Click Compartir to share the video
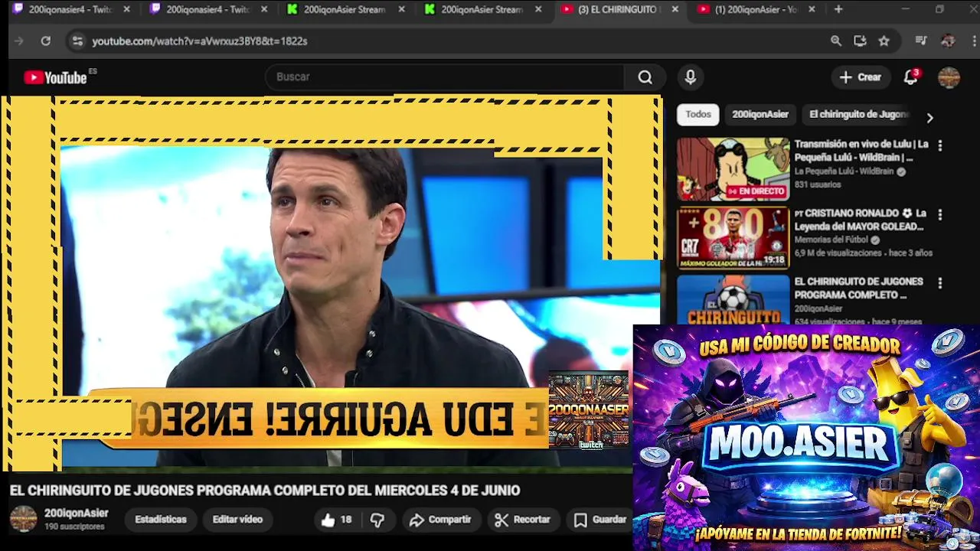Screen dimensions: 980x551 (440, 520)
